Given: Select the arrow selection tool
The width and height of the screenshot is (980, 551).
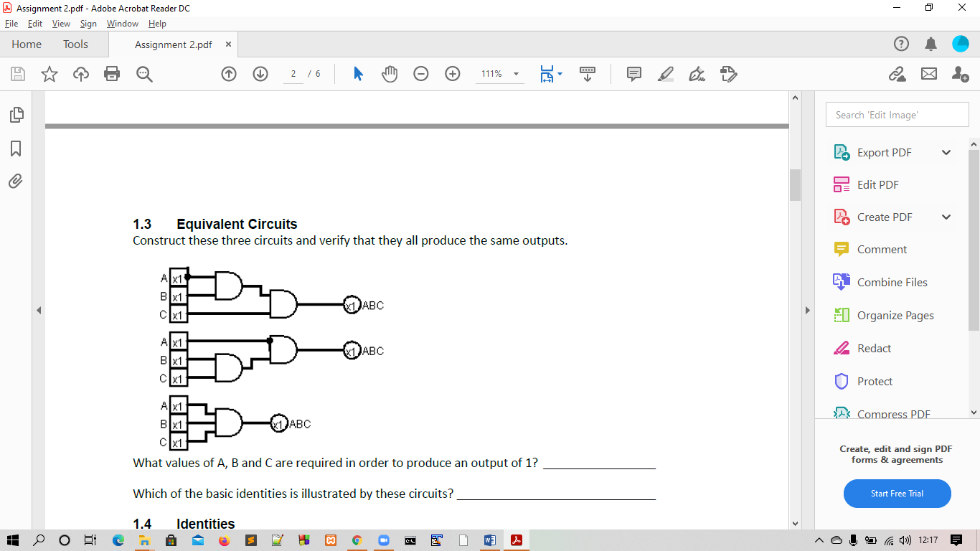Looking at the screenshot, I should (x=358, y=74).
